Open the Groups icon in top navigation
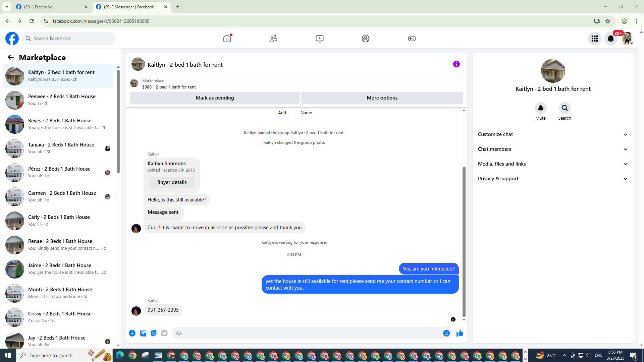This screenshot has width=644, height=362. [366, 39]
